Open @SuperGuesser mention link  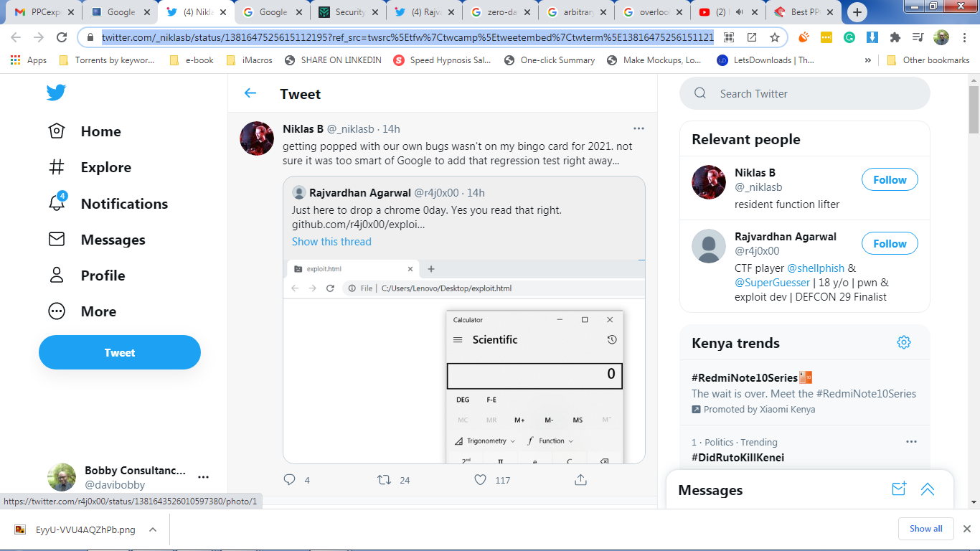[772, 283]
